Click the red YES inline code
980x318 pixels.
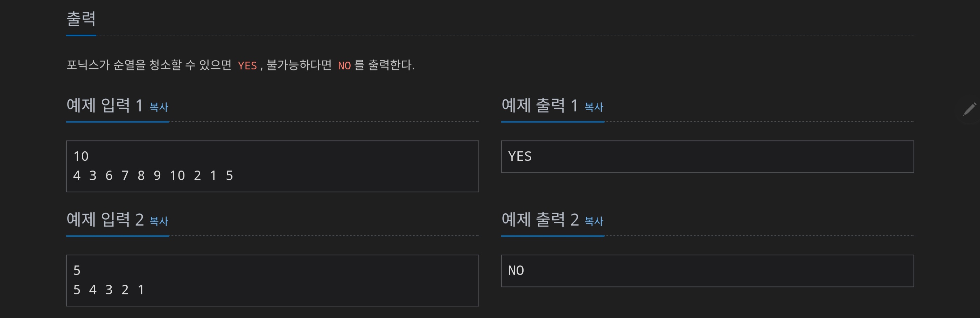[247, 66]
